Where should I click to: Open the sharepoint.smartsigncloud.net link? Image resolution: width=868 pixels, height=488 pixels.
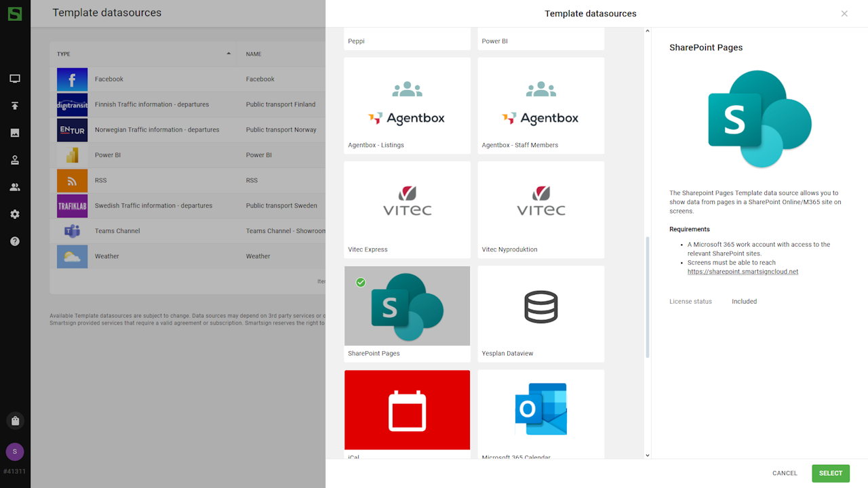(743, 272)
